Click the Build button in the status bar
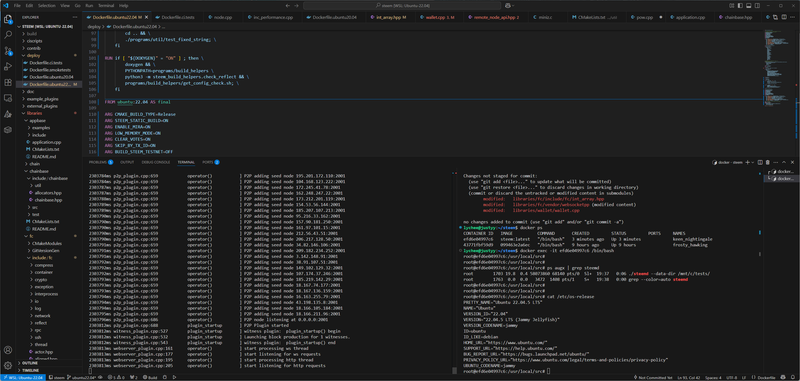The width and height of the screenshot is (800, 381). [x=150, y=377]
